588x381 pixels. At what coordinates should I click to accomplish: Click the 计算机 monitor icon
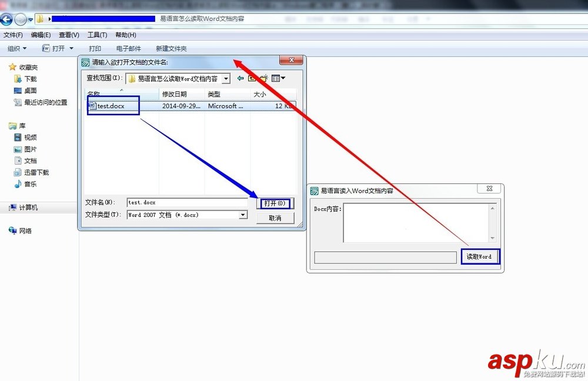tap(12, 208)
